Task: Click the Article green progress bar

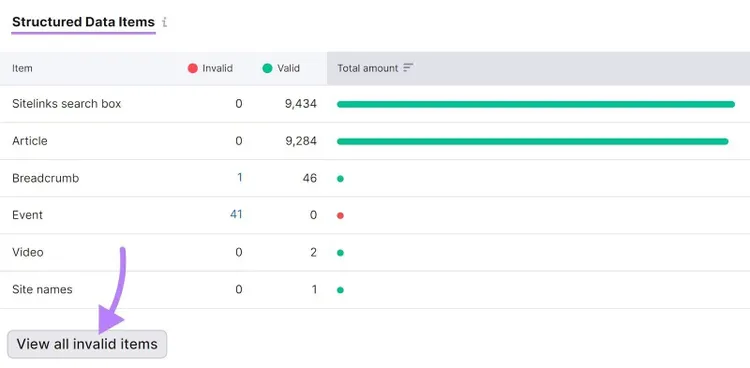Action: [x=532, y=141]
